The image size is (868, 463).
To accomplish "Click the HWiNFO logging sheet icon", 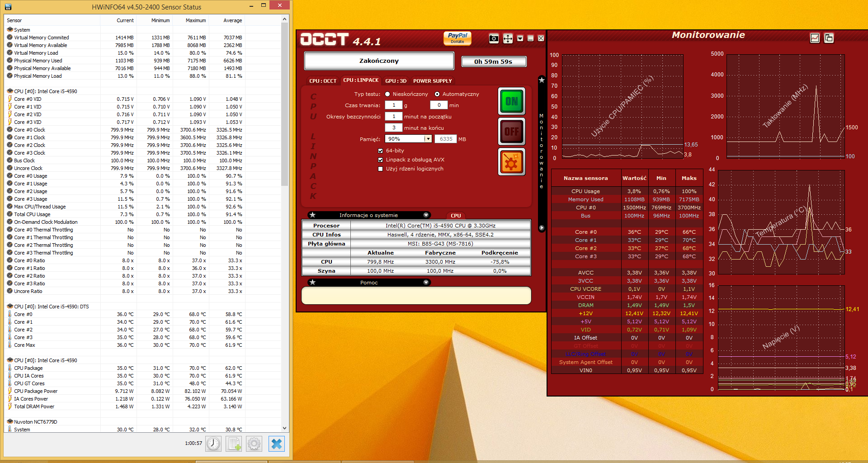I will [x=234, y=444].
